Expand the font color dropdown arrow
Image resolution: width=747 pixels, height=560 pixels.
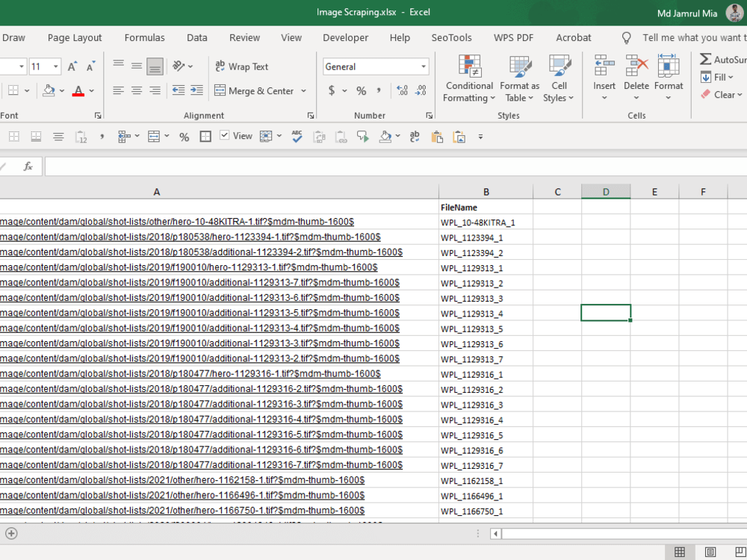tap(91, 90)
